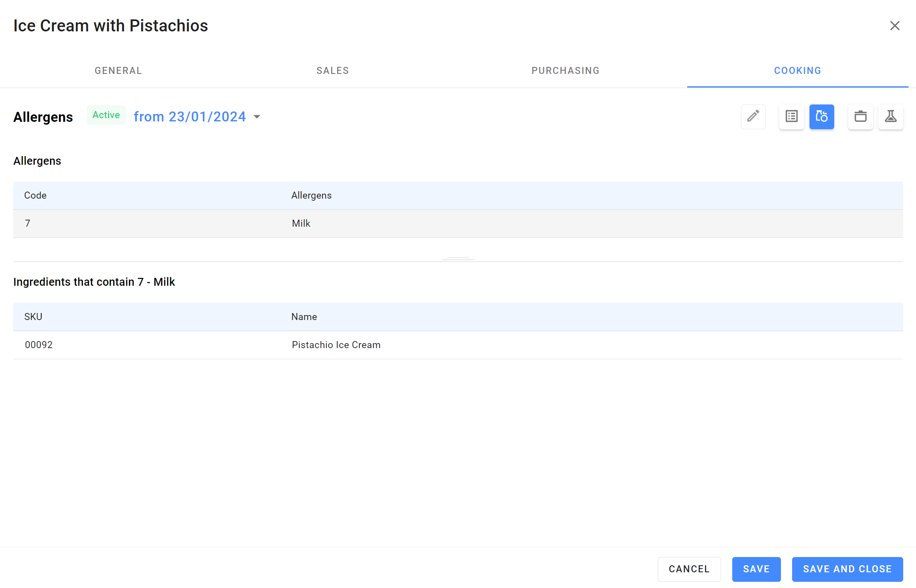Screen dimensions: 916x588
Task: Click the Allergens column header
Action: click(x=311, y=195)
